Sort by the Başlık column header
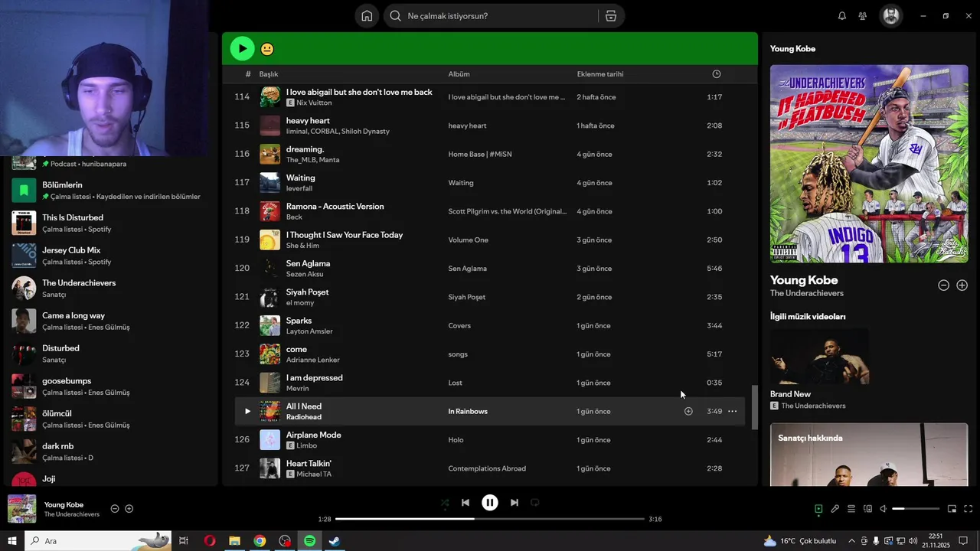This screenshot has height=551, width=980. pyautogui.click(x=269, y=74)
